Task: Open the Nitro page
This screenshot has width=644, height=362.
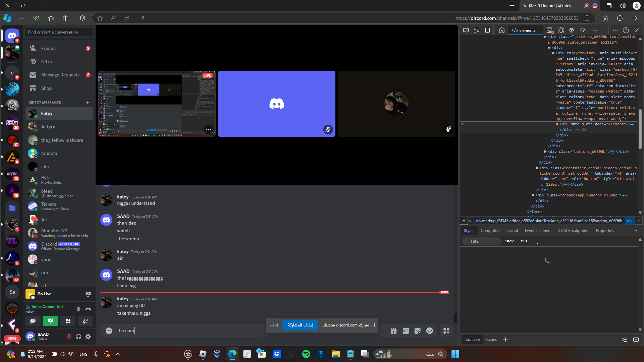Action: pyautogui.click(x=59, y=62)
